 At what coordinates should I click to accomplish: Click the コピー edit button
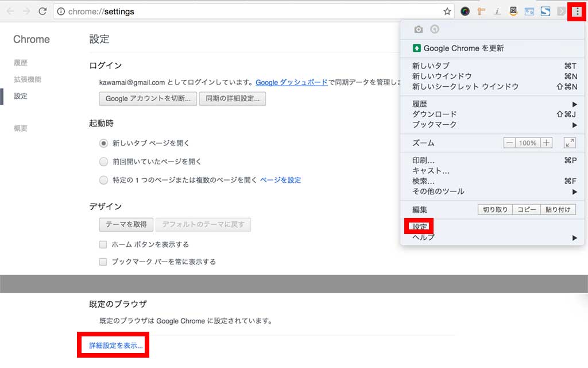coord(527,209)
